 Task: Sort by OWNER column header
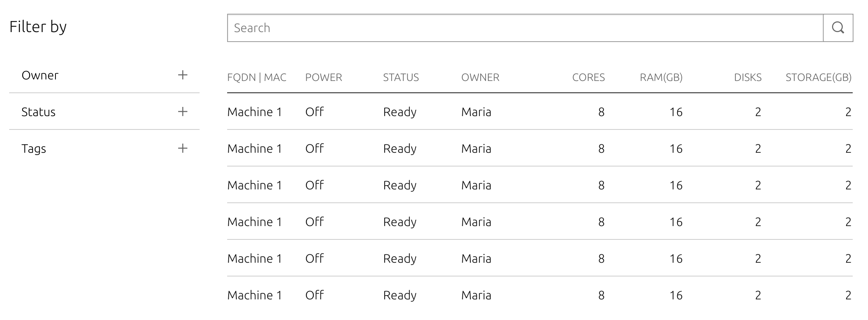click(480, 78)
